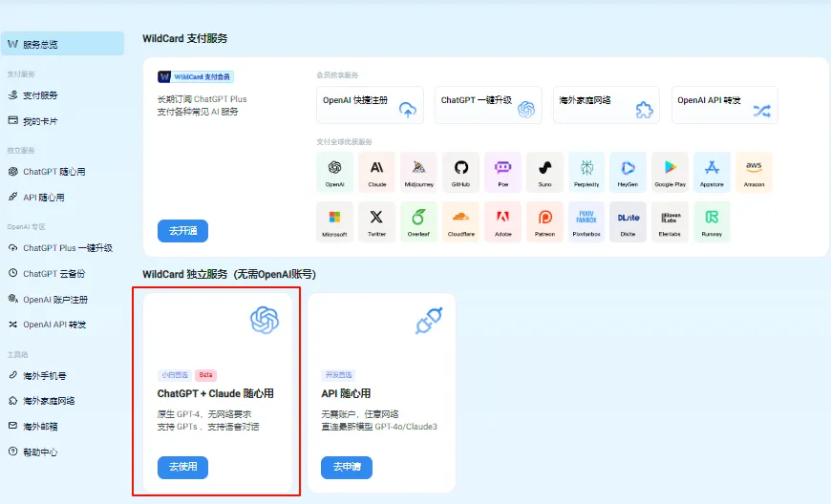Image resolution: width=831 pixels, height=504 pixels.
Task: Click the text 直连最新模型 GPT-4o/Claude3
Action: pos(379,427)
